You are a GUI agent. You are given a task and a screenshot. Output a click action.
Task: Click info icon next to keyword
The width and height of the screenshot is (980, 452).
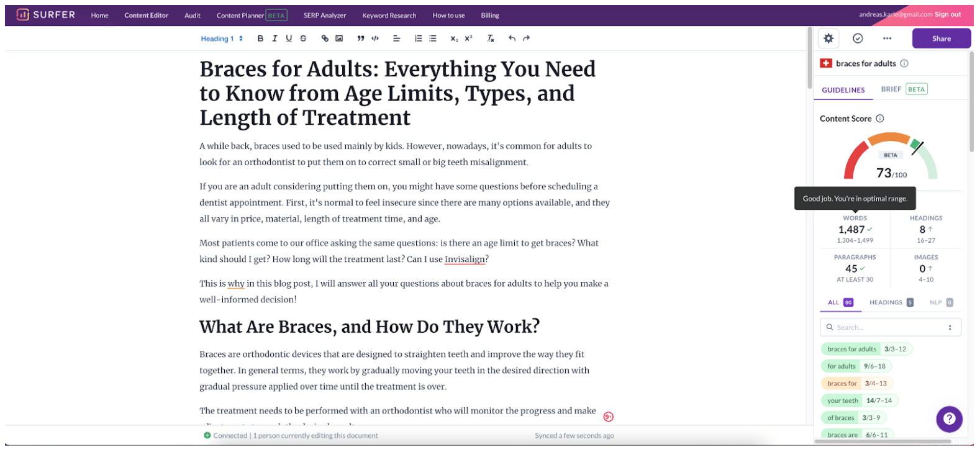point(904,63)
